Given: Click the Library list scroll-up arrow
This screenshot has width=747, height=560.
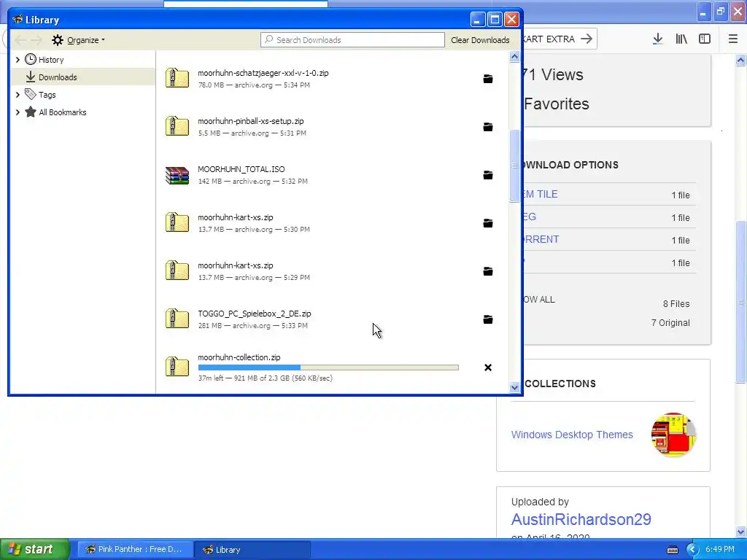Looking at the screenshot, I should (x=514, y=57).
